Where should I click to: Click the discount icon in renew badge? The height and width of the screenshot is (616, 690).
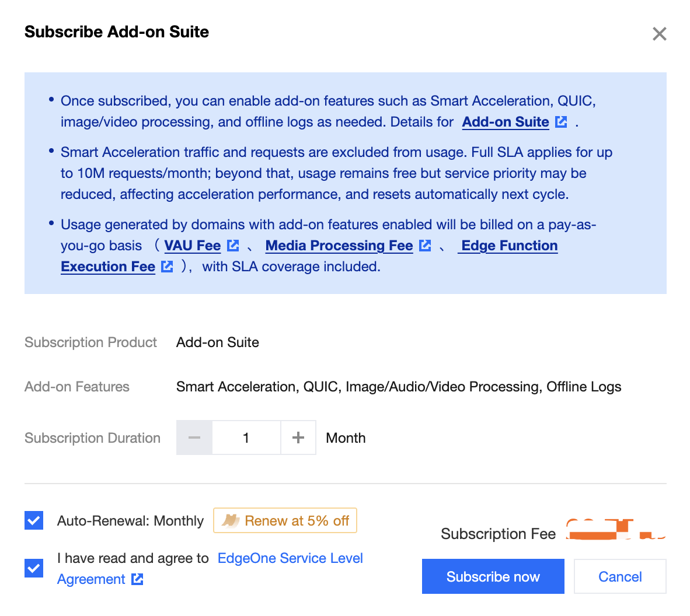tap(230, 520)
